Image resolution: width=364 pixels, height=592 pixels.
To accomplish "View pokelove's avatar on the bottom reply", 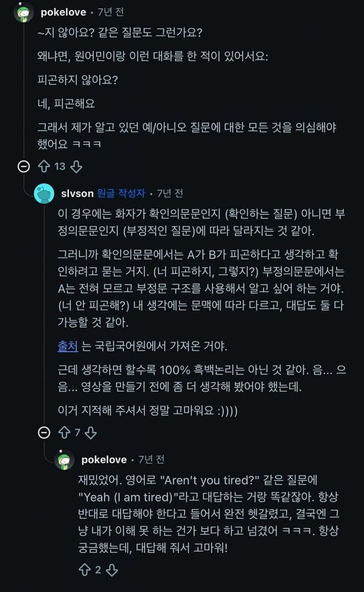I will 64,459.
